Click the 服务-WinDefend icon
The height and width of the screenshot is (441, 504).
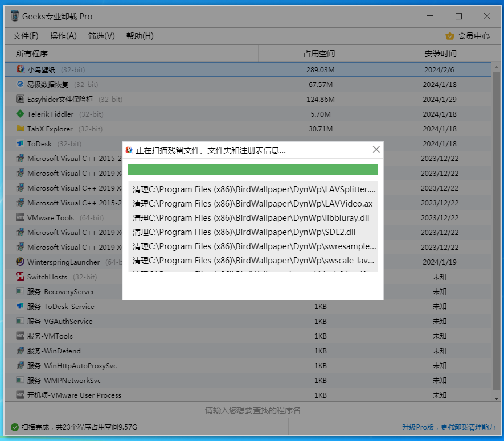click(x=21, y=351)
